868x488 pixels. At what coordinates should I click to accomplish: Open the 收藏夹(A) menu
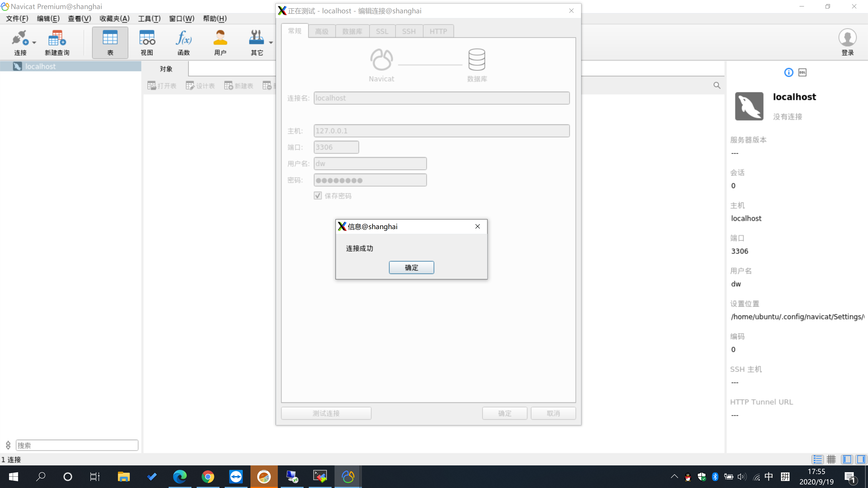(115, 19)
